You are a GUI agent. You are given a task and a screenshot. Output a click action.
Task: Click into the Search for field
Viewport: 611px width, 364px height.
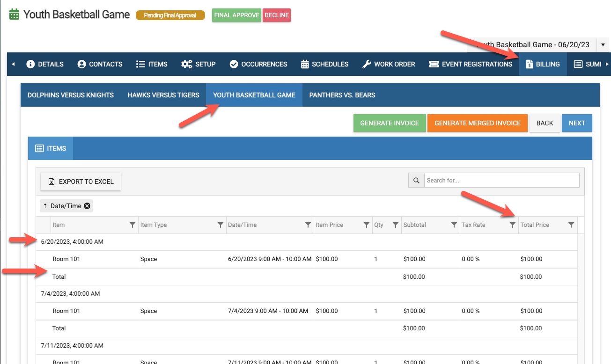click(x=501, y=181)
